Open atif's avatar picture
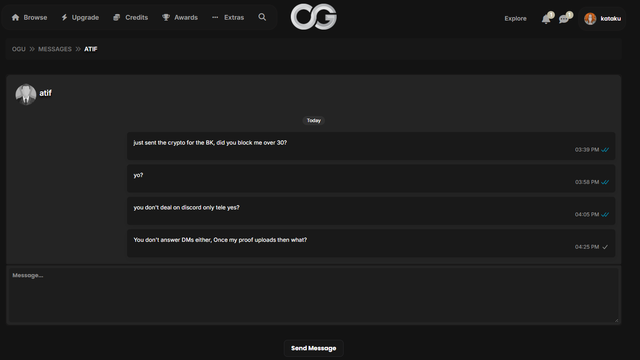 click(x=26, y=94)
